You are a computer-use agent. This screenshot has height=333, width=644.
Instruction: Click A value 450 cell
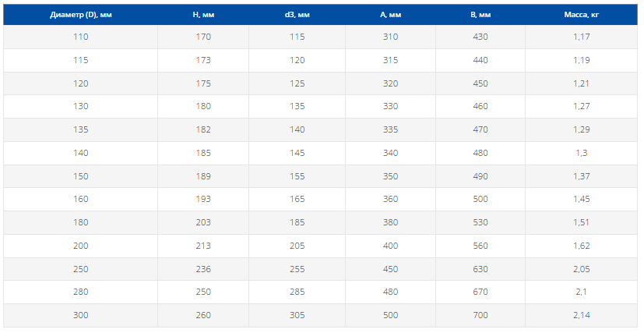point(391,269)
